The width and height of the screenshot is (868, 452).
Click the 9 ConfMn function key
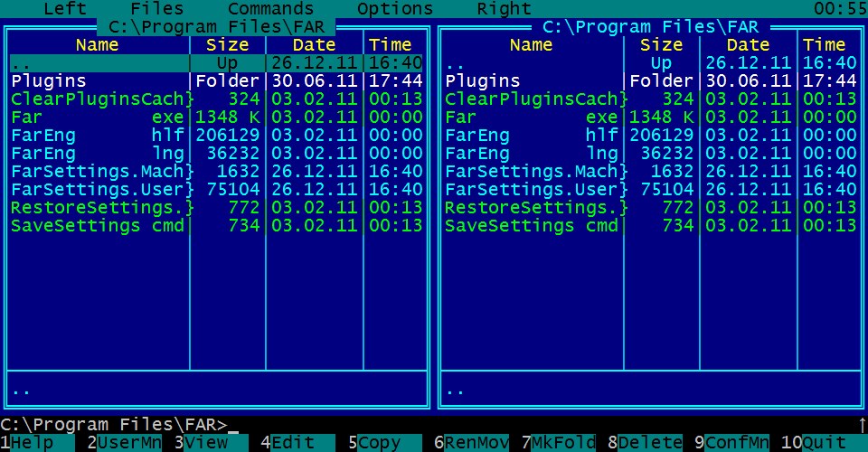click(732, 443)
